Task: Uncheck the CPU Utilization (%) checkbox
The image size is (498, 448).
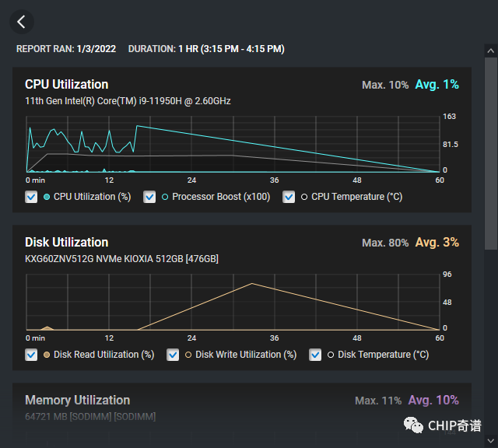Action: pyautogui.click(x=31, y=197)
